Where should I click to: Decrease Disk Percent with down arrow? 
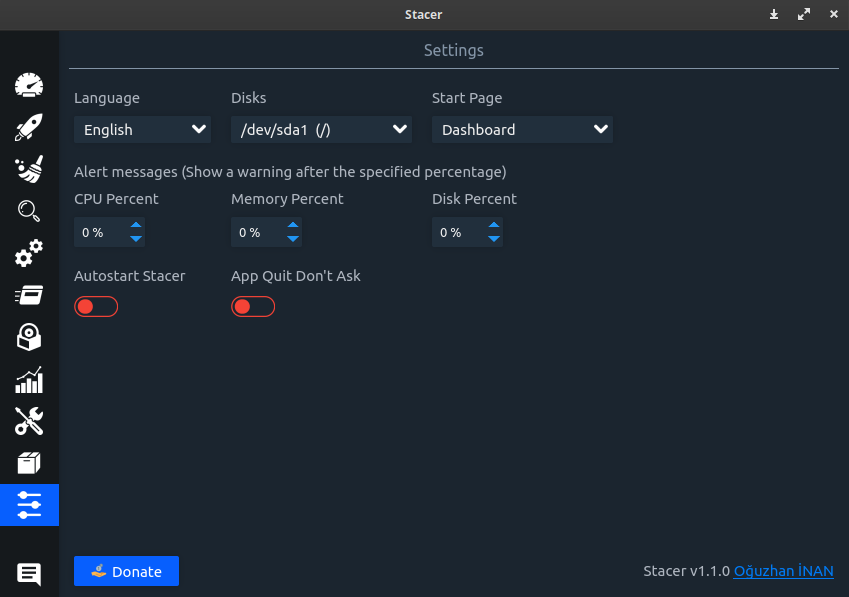pos(494,239)
